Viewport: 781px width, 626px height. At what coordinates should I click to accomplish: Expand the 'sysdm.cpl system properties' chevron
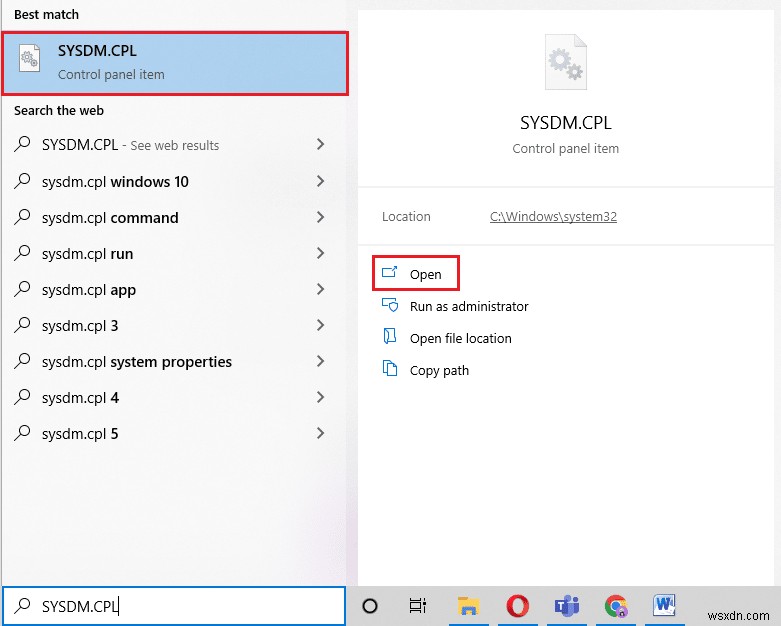tap(320, 361)
